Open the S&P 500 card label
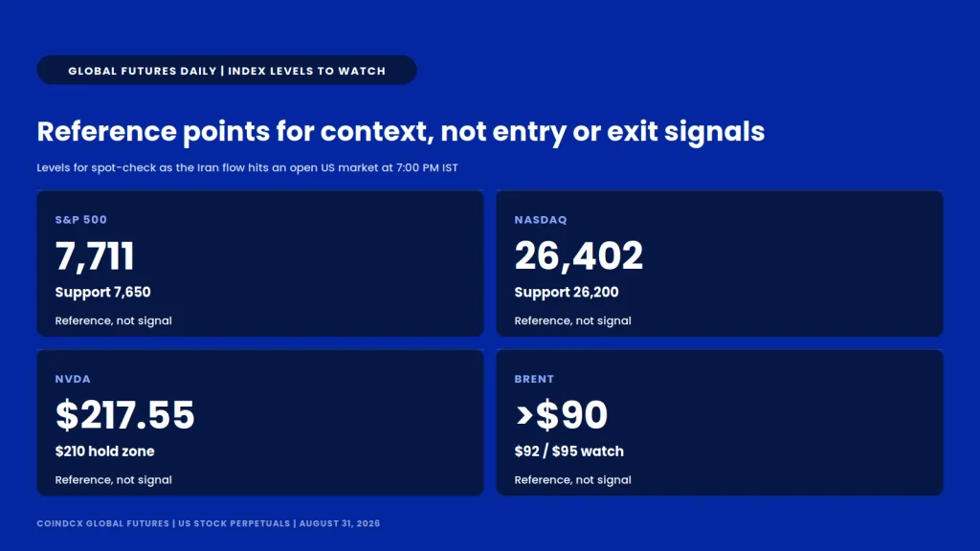This screenshot has width=980, height=551. click(x=81, y=220)
